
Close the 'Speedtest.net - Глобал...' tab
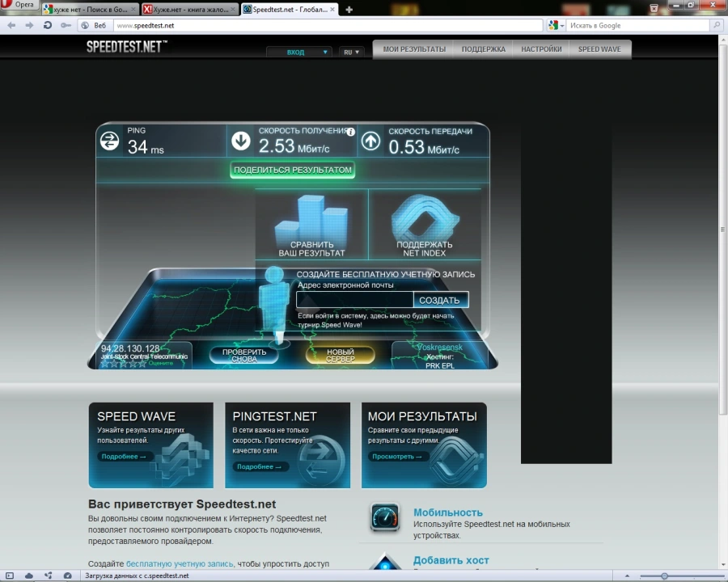[x=332, y=9]
